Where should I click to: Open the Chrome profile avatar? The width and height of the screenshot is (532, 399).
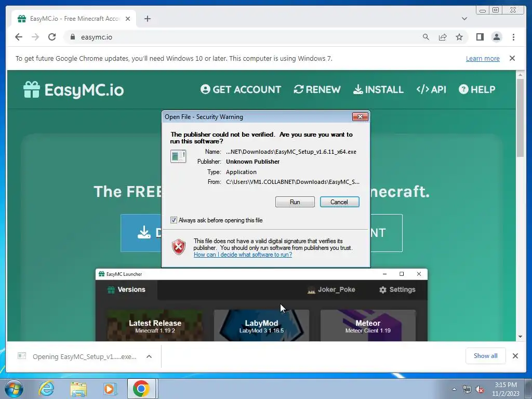coord(497,37)
